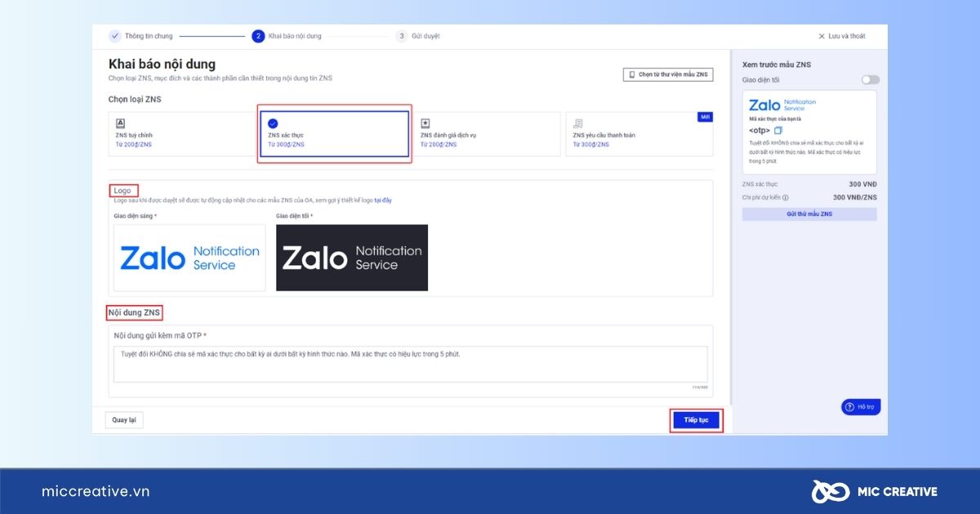Choose the ZNS tuỳ chỉnh type

181,134
